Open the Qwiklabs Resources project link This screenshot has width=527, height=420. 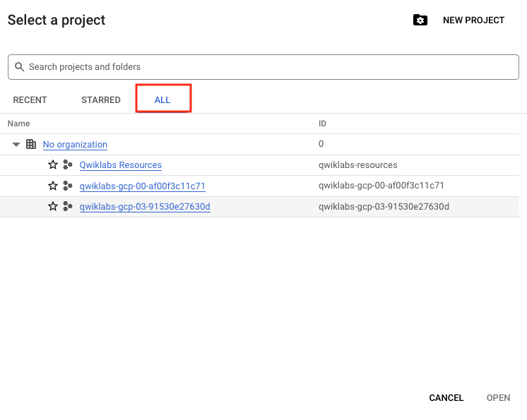[x=121, y=165]
